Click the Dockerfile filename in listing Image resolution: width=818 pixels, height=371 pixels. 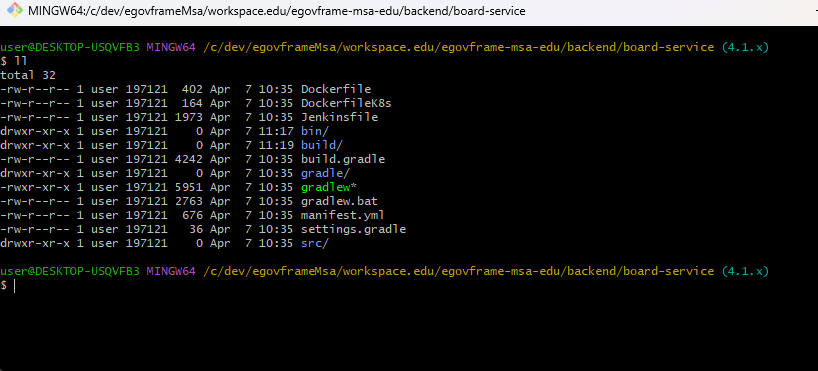coord(336,89)
